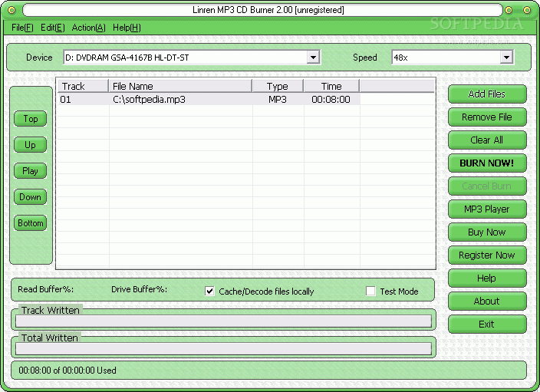This screenshot has height=392, width=540.
Task: Move track to Top button
Action: tap(31, 119)
